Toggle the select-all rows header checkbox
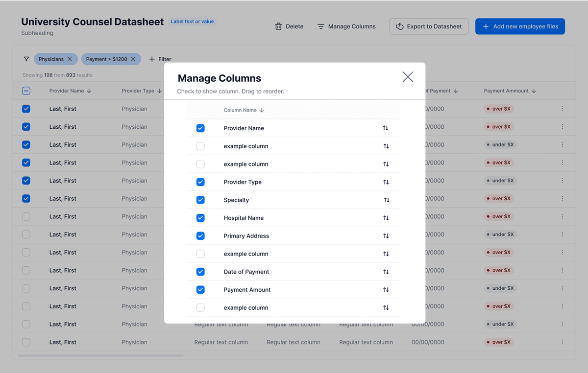This screenshot has height=373, width=588. [26, 91]
